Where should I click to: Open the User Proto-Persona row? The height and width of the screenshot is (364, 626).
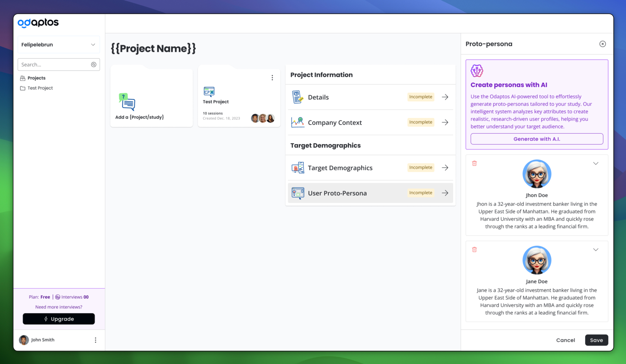[370, 193]
